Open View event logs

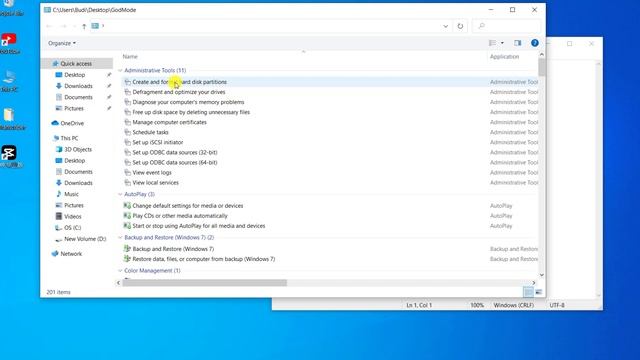coord(152,173)
